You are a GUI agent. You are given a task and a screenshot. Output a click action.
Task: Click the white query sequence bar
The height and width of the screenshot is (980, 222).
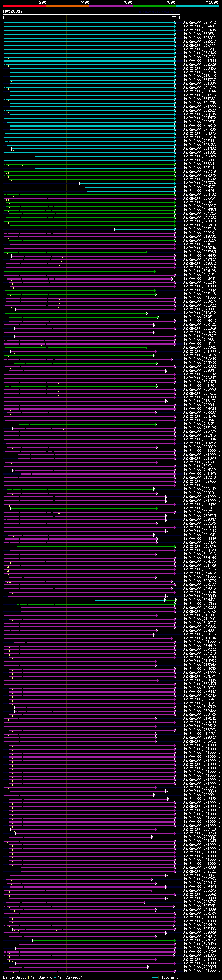click(92, 14)
